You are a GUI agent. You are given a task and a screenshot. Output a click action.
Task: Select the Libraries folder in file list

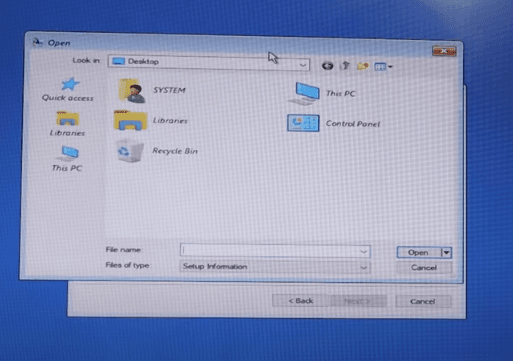coord(131,120)
